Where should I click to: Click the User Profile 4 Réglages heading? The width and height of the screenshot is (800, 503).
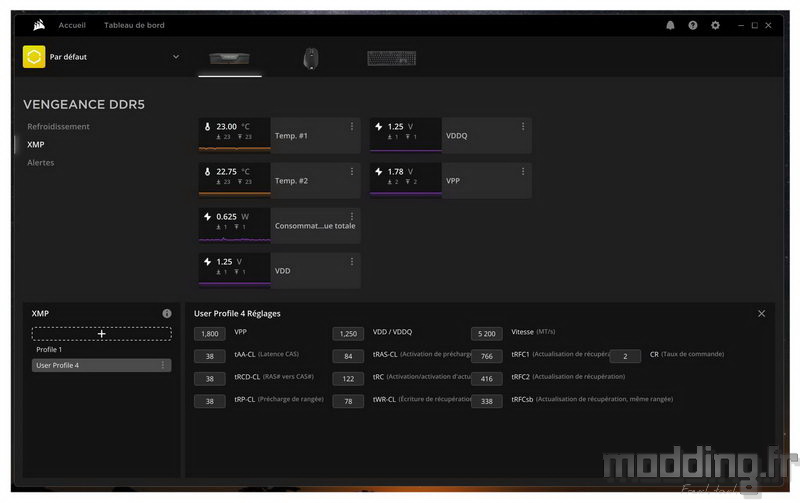[237, 313]
